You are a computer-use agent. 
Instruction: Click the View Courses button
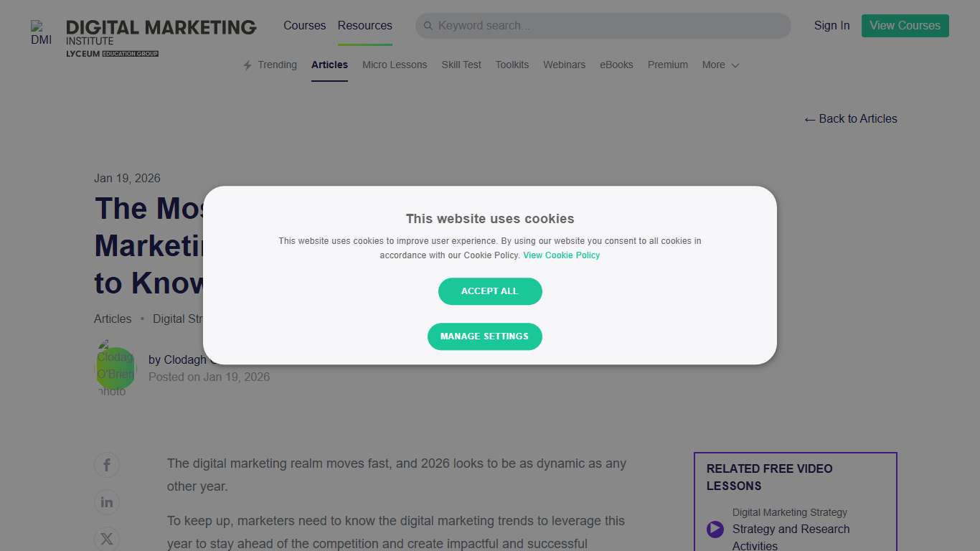click(905, 25)
